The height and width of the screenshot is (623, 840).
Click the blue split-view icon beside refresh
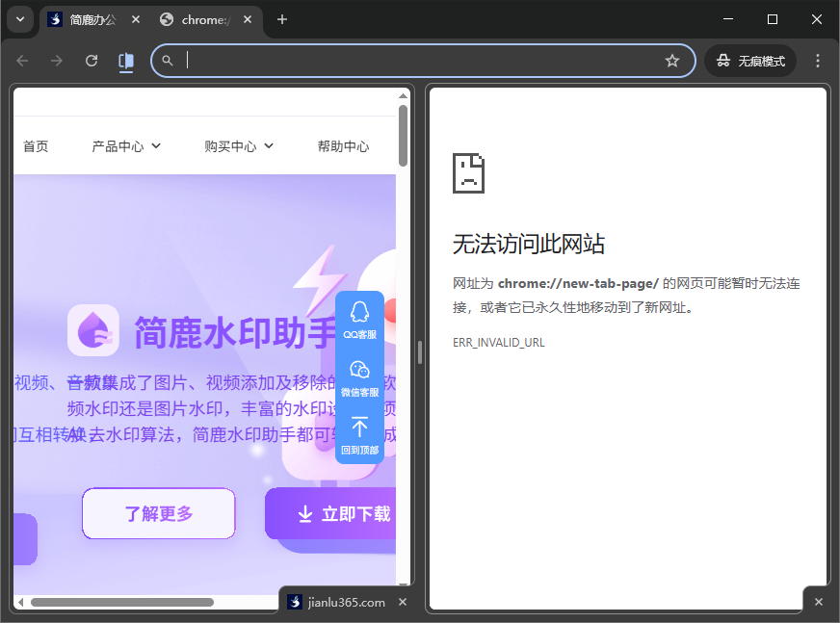tap(126, 60)
